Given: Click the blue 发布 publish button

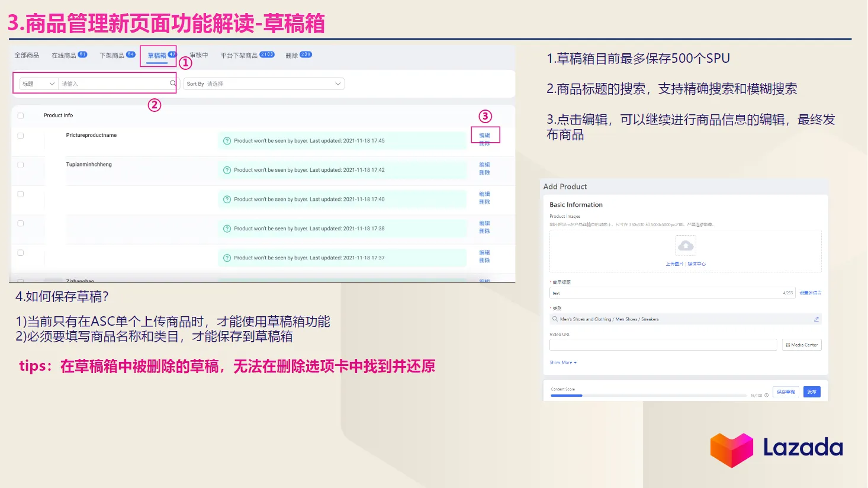Looking at the screenshot, I should pos(812,391).
